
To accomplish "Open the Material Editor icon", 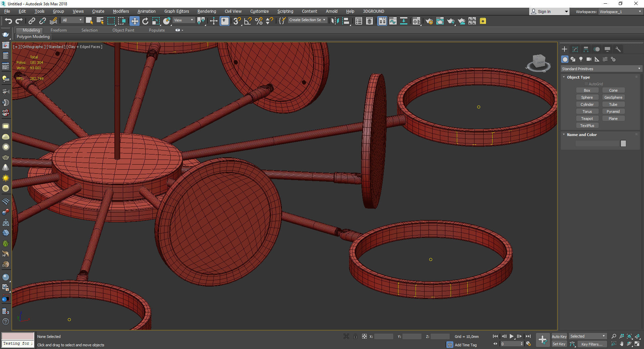I will point(416,21).
